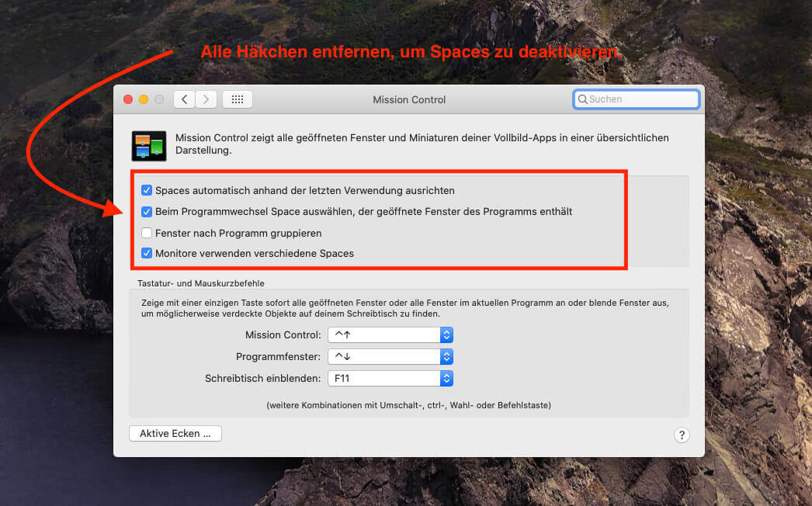The image size is (812, 506).
Task: Click the magnifying glass in search field
Action: tap(582, 99)
